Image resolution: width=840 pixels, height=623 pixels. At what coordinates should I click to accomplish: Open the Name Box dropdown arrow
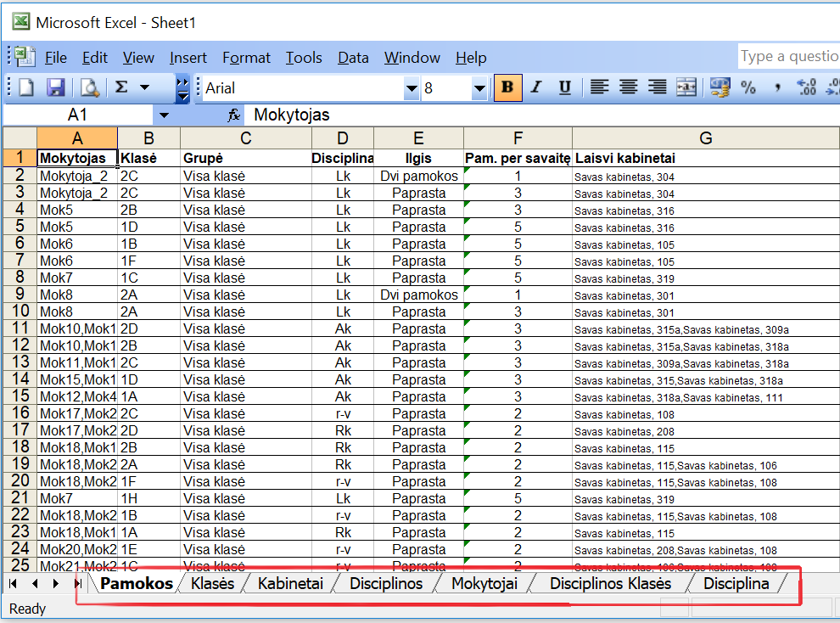pyautogui.click(x=164, y=115)
